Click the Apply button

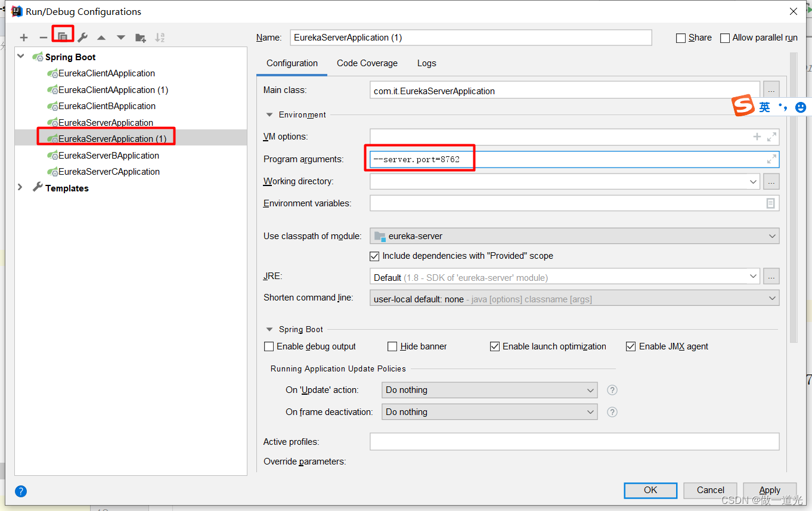(770, 490)
